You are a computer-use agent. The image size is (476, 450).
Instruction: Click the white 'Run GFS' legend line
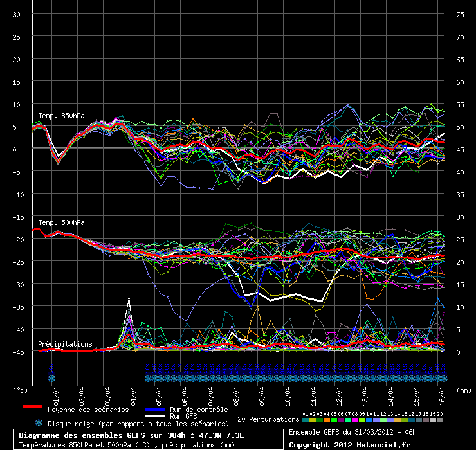150,416
